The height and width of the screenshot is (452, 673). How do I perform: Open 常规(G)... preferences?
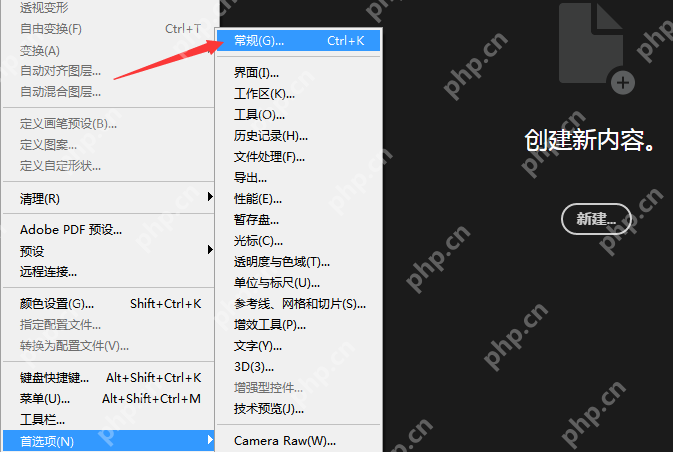pyautogui.click(x=299, y=41)
